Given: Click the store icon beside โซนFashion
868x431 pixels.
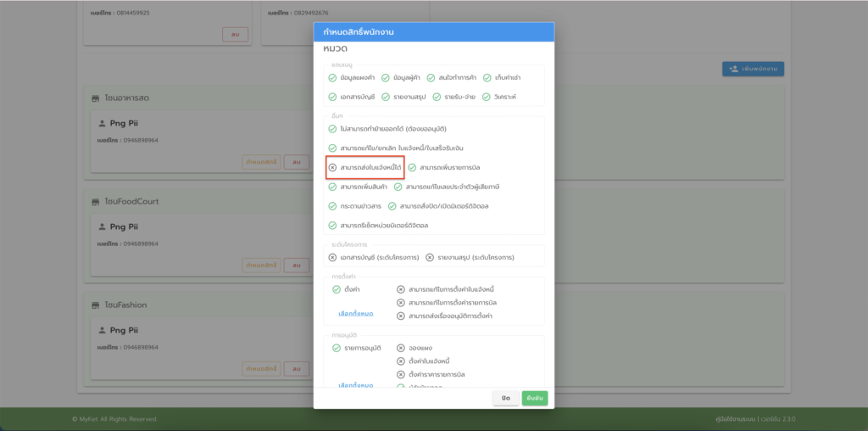Looking at the screenshot, I should point(96,305).
